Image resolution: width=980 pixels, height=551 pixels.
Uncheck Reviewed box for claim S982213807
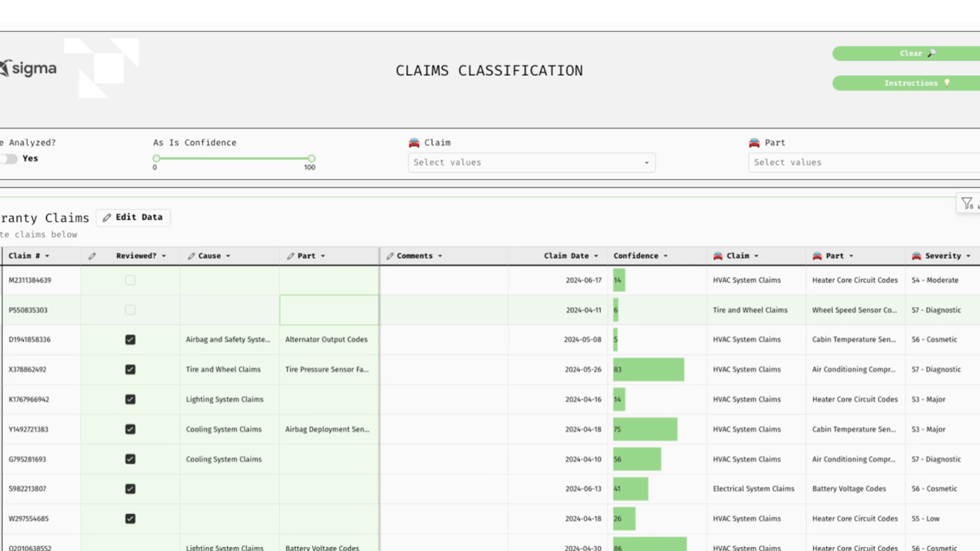click(130, 489)
